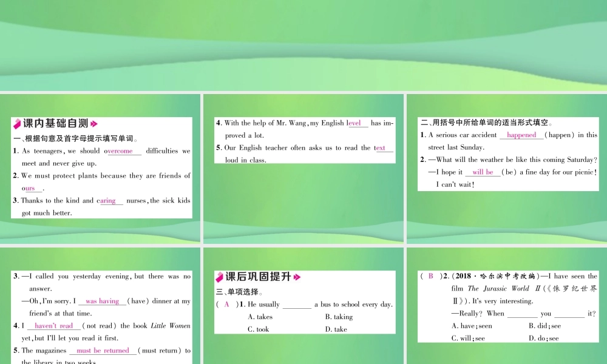
Task: Choose option 'D. do; see'
Action: [x=543, y=338]
